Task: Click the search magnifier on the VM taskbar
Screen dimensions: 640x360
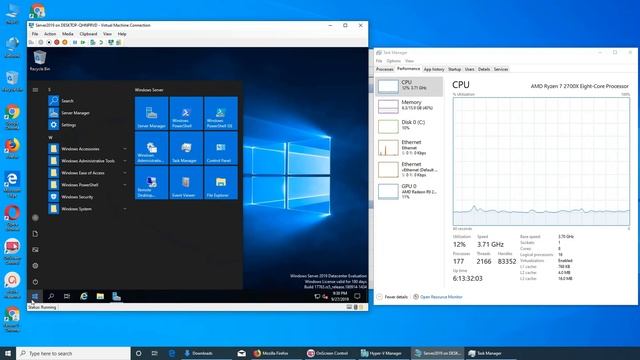Action: [x=51, y=296]
